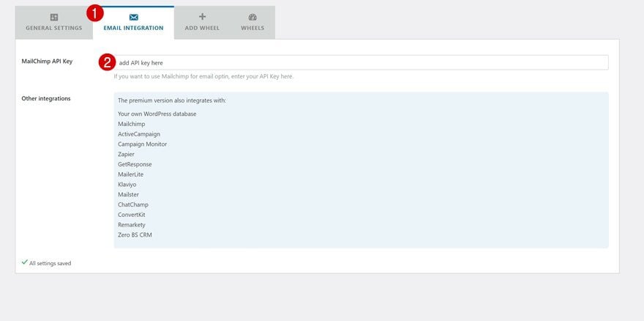Click the MailChimp API Key label
Image resolution: width=644 pixels, height=321 pixels.
tap(47, 61)
